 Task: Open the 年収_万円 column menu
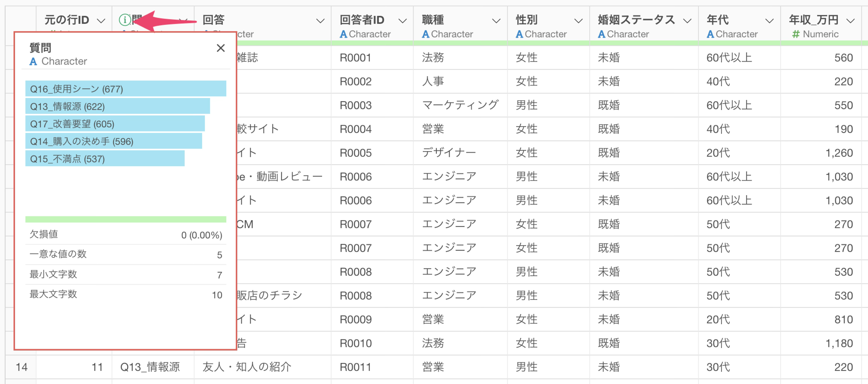pos(851,21)
